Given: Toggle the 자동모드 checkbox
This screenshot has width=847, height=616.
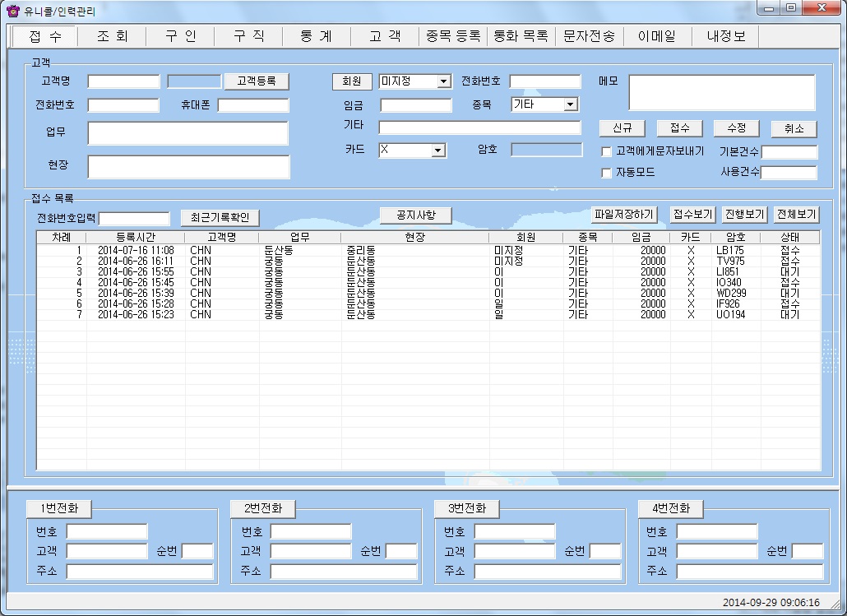Looking at the screenshot, I should click(x=607, y=173).
